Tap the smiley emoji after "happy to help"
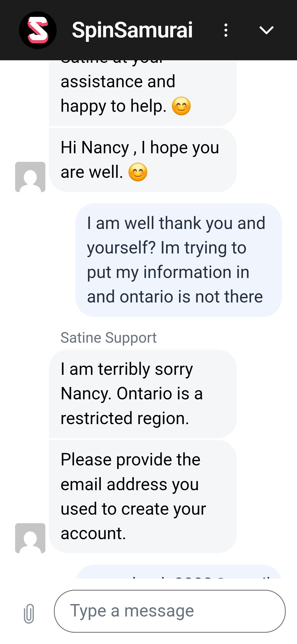297x644 pixels. (181, 106)
